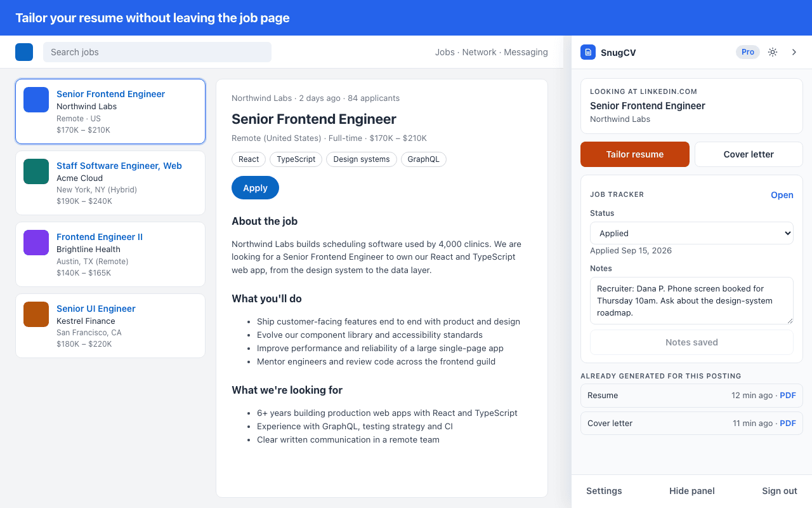Click the Cover letter button

pyautogui.click(x=749, y=154)
